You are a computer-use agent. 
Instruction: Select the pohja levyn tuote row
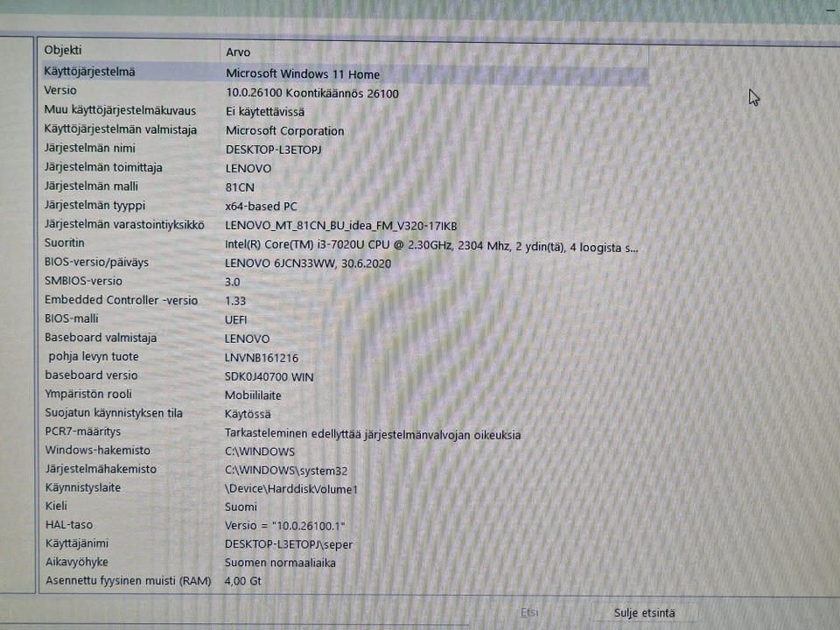click(x=94, y=356)
